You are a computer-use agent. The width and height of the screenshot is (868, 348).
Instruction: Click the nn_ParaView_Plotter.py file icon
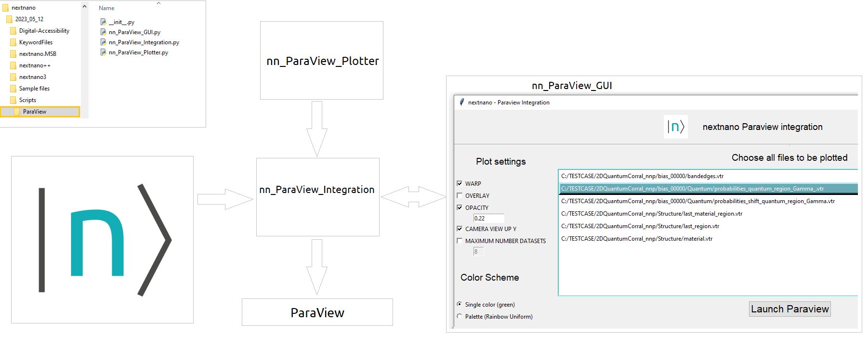click(x=103, y=52)
